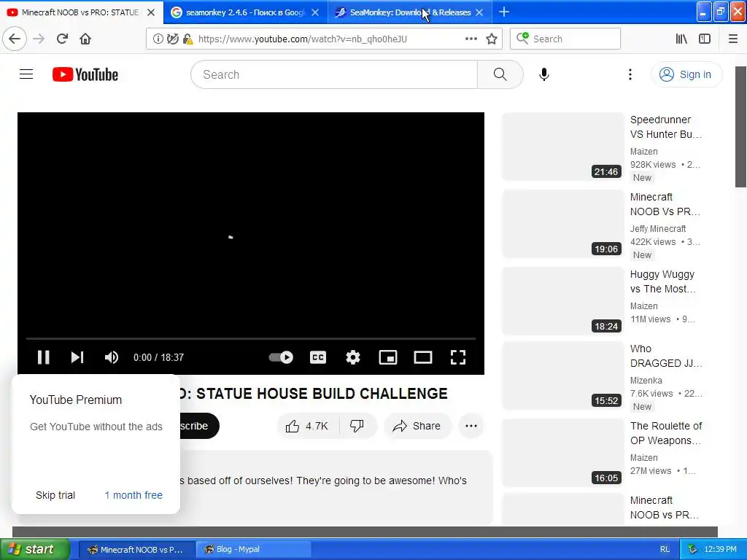Enter full screen mode
This screenshot has width=747, height=560.
click(458, 357)
